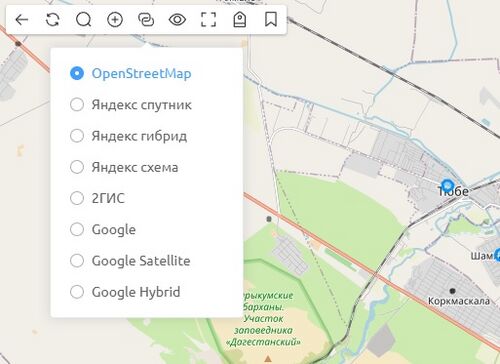Select the OpenStreetMap radio option

point(131,73)
